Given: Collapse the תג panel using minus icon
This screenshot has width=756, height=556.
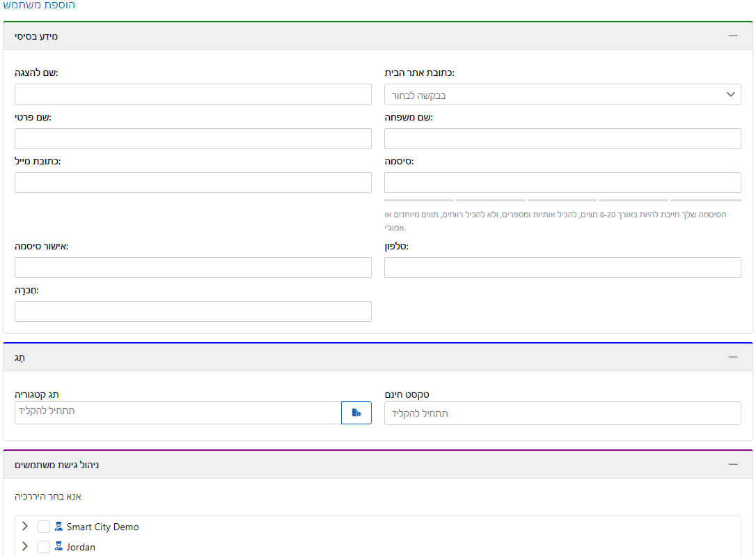Looking at the screenshot, I should (732, 357).
